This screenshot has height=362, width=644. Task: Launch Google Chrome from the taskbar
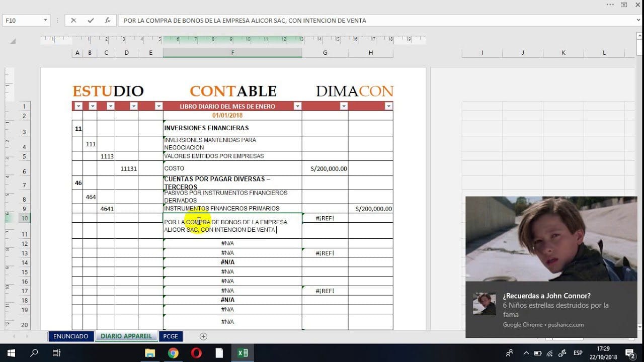[x=174, y=352]
